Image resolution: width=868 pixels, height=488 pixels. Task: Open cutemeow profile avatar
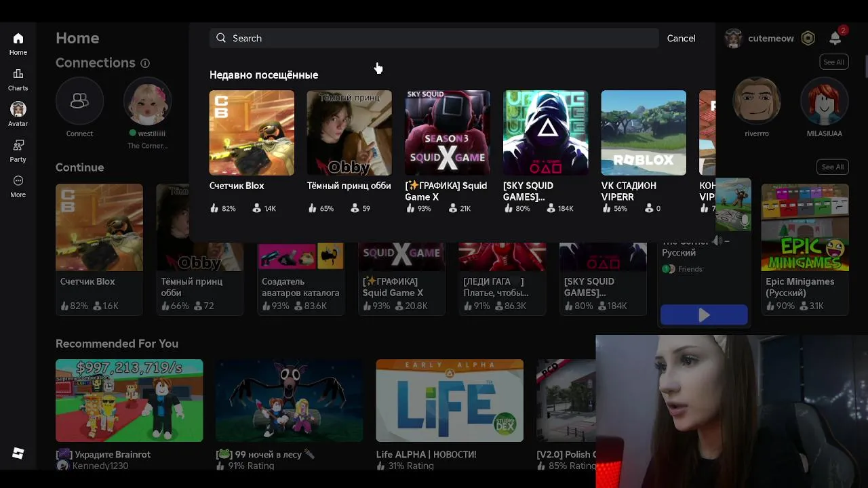734,39
